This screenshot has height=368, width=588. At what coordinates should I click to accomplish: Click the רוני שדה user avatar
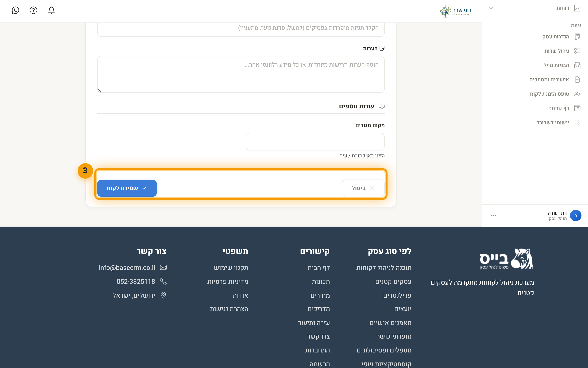coord(575,215)
